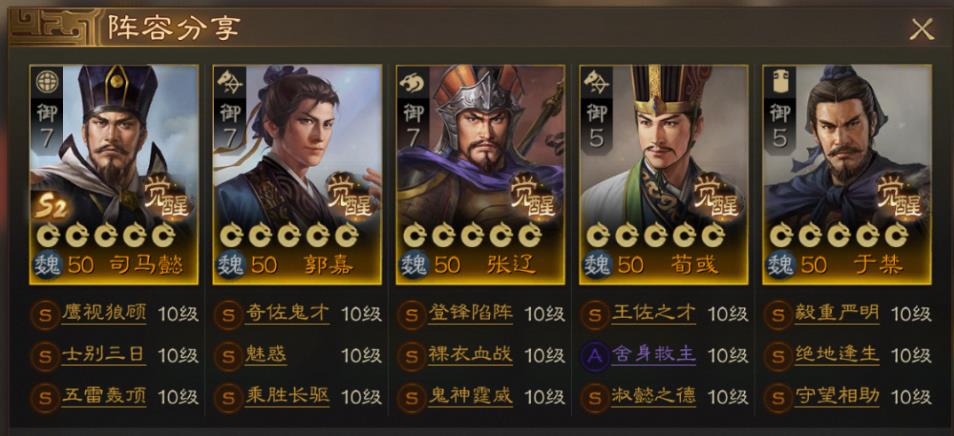Open the 五雷轰顶 skill under 司马懿
The width and height of the screenshot is (954, 436).
104,397
